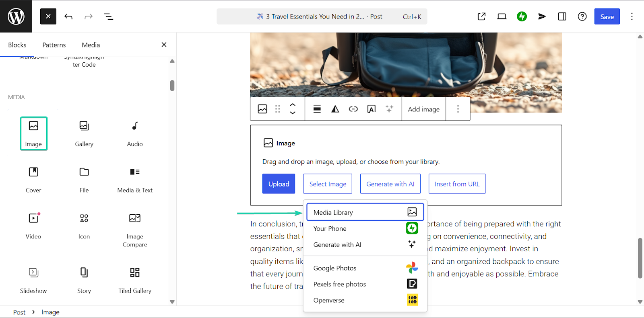The height and width of the screenshot is (318, 644).
Task: Click the Add image toolbar button
Action: [424, 109]
